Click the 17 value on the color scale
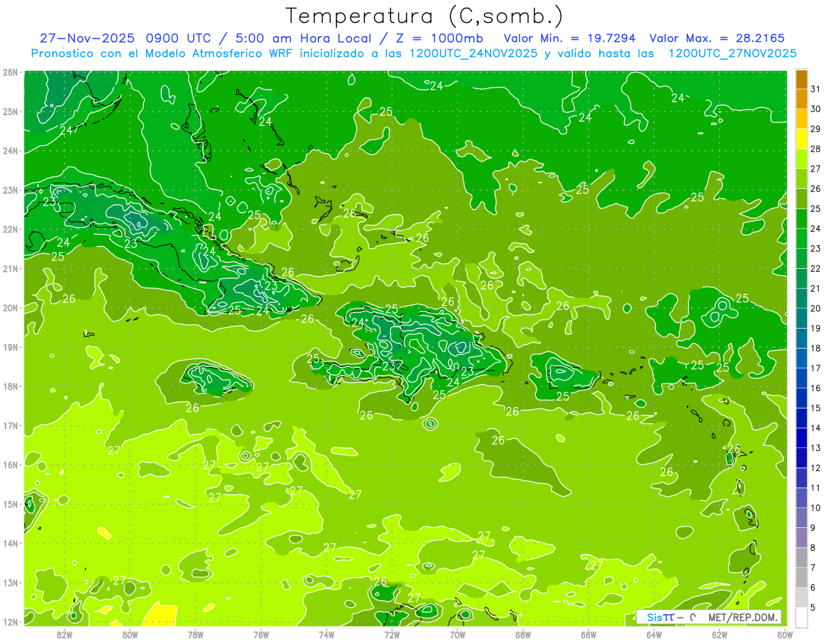834x644 pixels. [x=816, y=368]
